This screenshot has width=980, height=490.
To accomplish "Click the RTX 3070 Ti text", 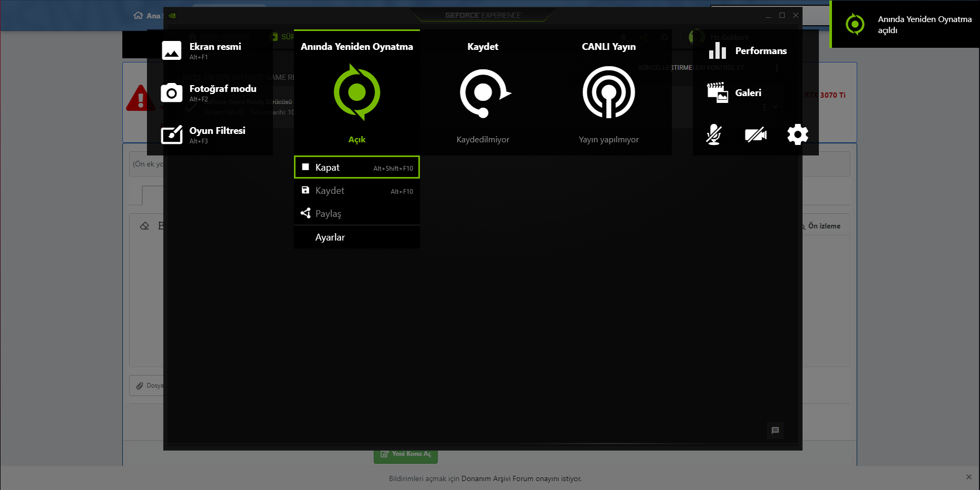I will (x=825, y=95).
